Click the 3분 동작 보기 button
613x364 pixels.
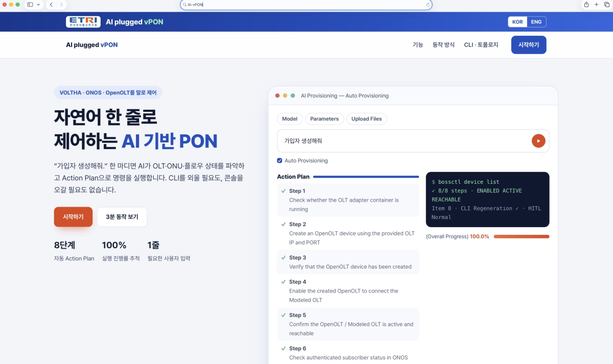click(x=122, y=217)
